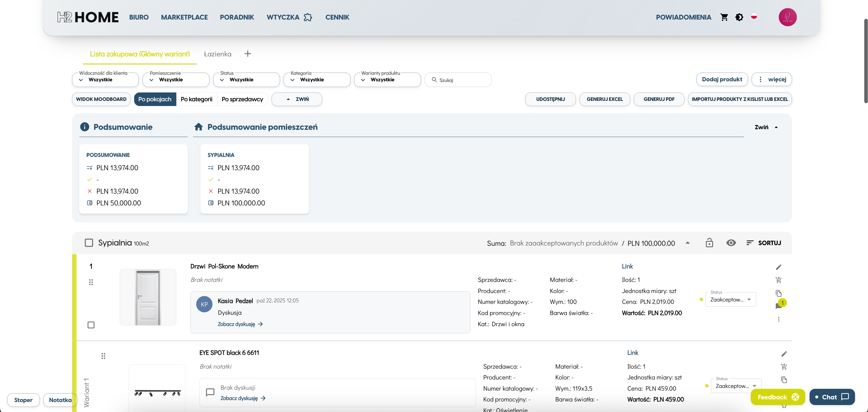This screenshot has height=412, width=868.
Task: Open Zobacz dyskusję link under Kasia Pedzel
Action: point(240,324)
